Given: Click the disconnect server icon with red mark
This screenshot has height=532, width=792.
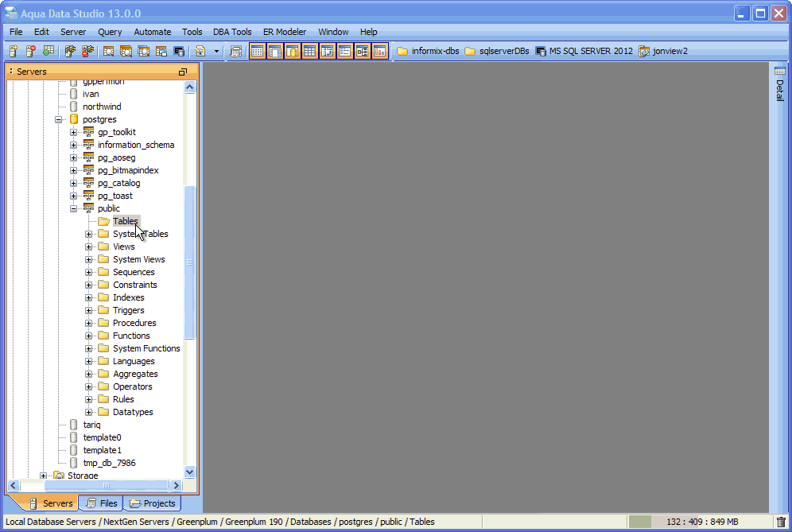Looking at the screenshot, I should point(88,51).
